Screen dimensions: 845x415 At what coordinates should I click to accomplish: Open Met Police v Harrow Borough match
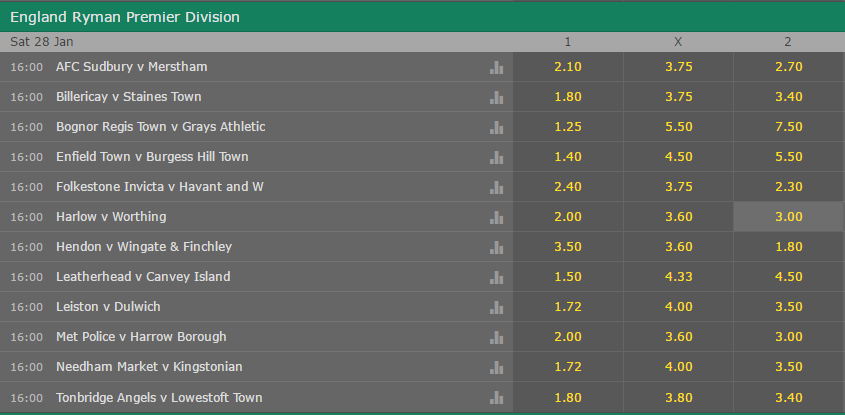[x=141, y=337]
